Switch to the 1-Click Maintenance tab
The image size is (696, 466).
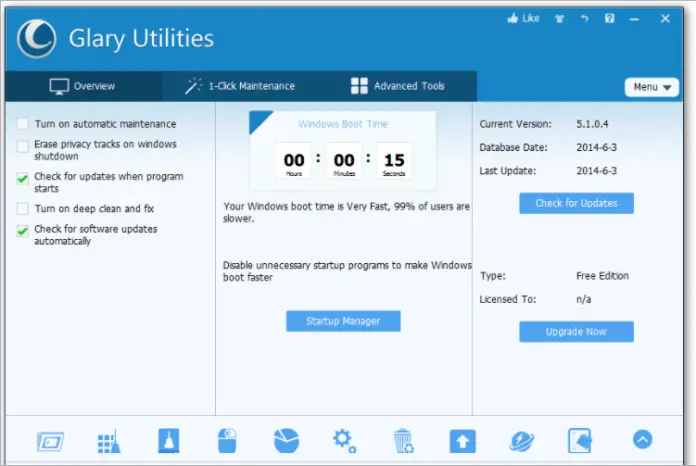pos(240,86)
